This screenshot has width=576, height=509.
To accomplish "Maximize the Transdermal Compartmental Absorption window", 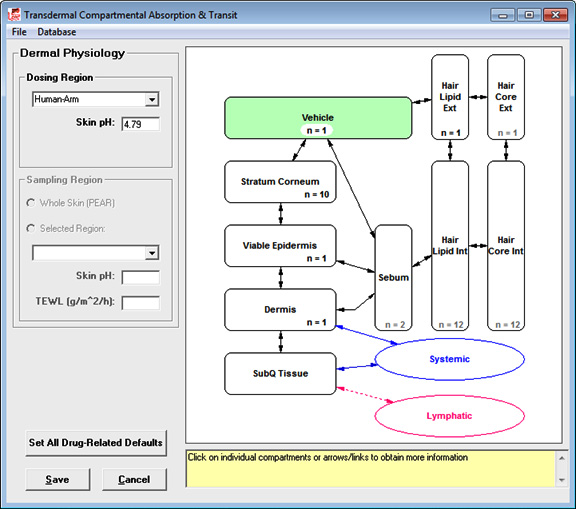I will pos(529,15).
